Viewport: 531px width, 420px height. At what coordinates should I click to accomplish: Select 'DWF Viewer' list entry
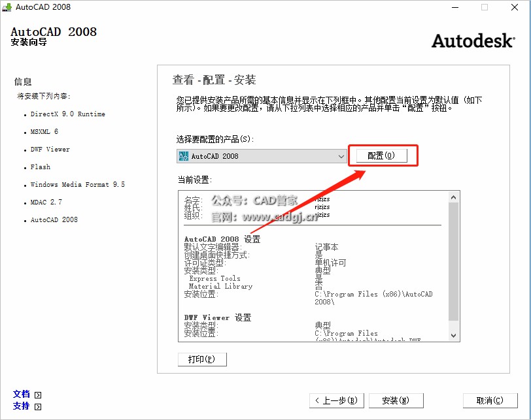pos(50,149)
